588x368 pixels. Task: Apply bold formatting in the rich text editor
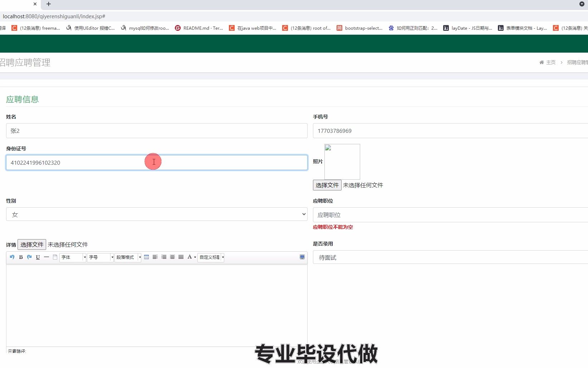(x=20, y=257)
